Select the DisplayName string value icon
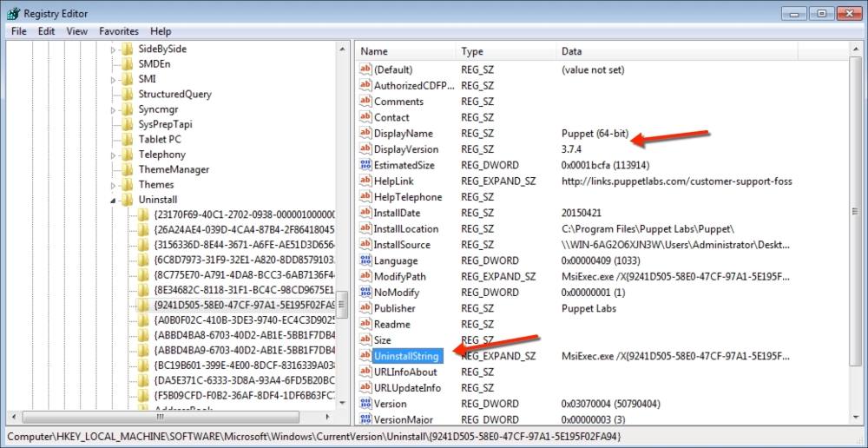The width and height of the screenshot is (868, 448). pos(365,134)
